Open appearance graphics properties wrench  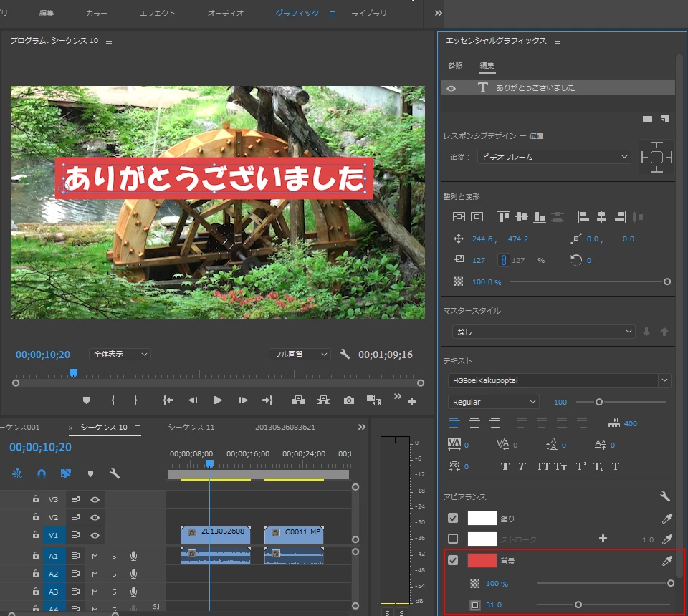(x=665, y=496)
